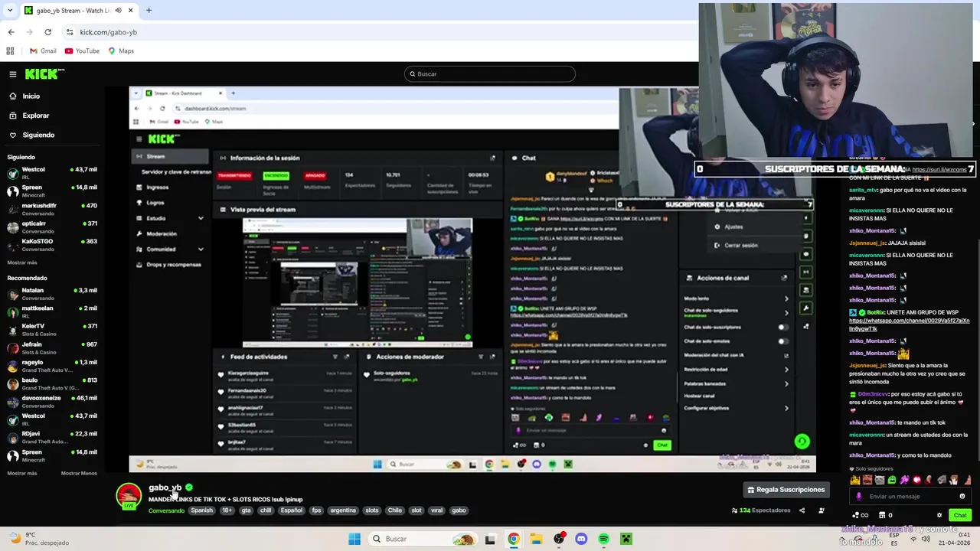
Task: Open Siguiendo page in sidebar
Action: pos(38,135)
